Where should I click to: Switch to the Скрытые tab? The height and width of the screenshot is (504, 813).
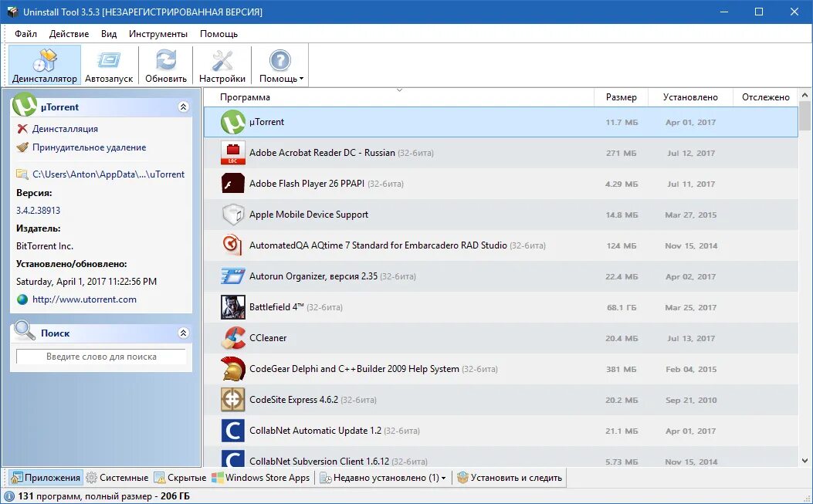click(181, 478)
